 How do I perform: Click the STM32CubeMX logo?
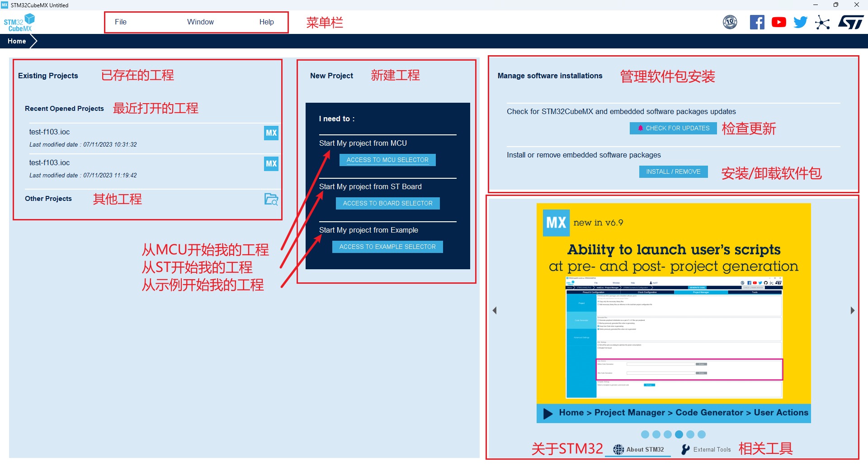(19, 23)
